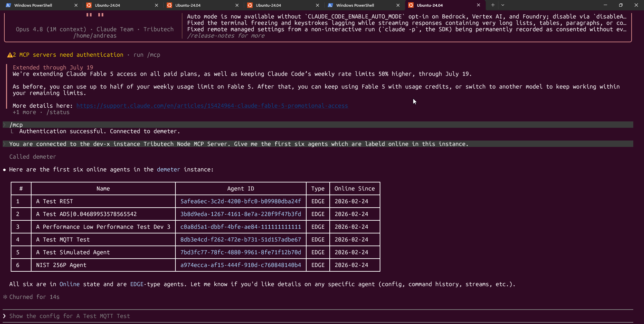The width and height of the screenshot is (644, 324).
Task: Click Authentication successful. Connected to demeter.
Action: tap(100, 131)
